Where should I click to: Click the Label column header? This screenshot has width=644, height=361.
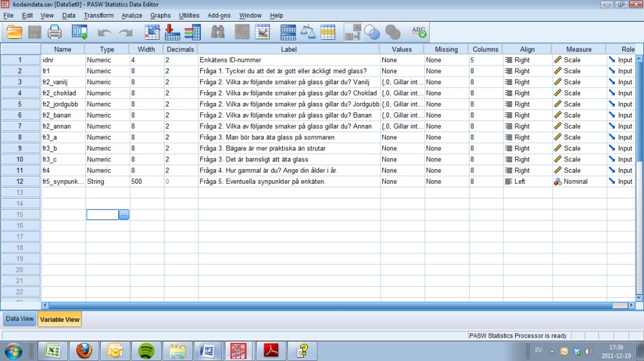click(x=289, y=49)
